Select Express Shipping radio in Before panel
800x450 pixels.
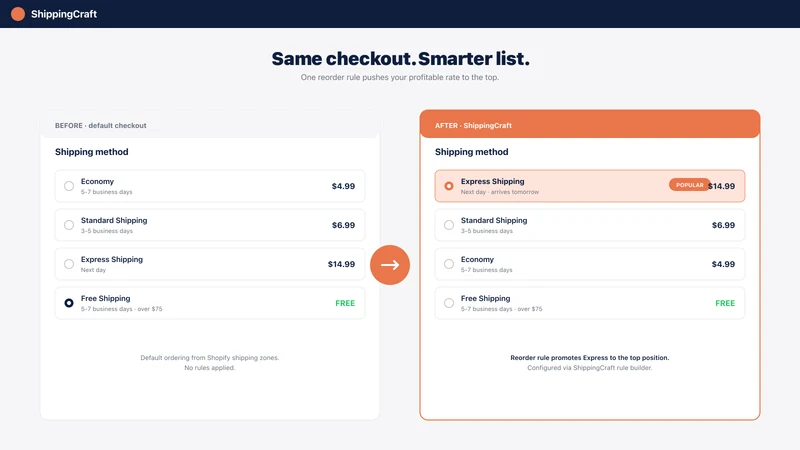pyautogui.click(x=69, y=264)
